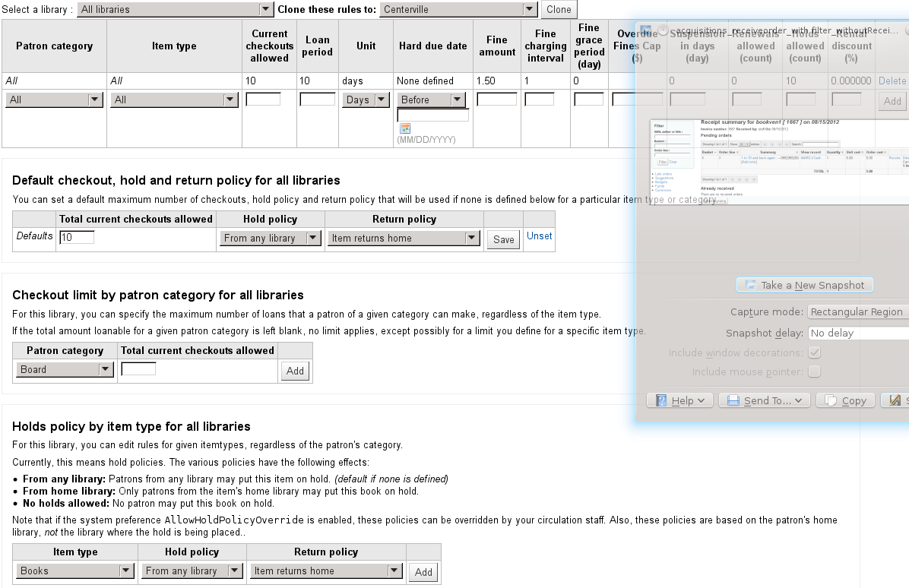Toggle Include window decorations checkbox
The height and width of the screenshot is (588, 909).
[815, 352]
